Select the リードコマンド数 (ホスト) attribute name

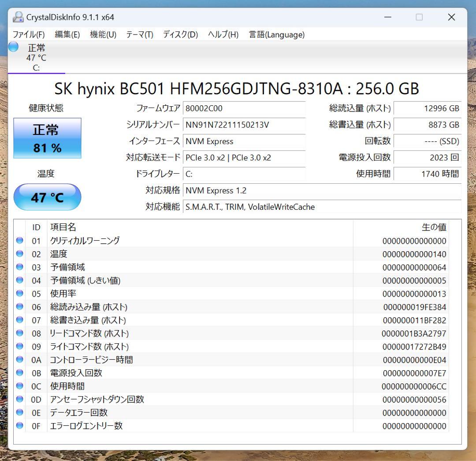click(x=89, y=333)
